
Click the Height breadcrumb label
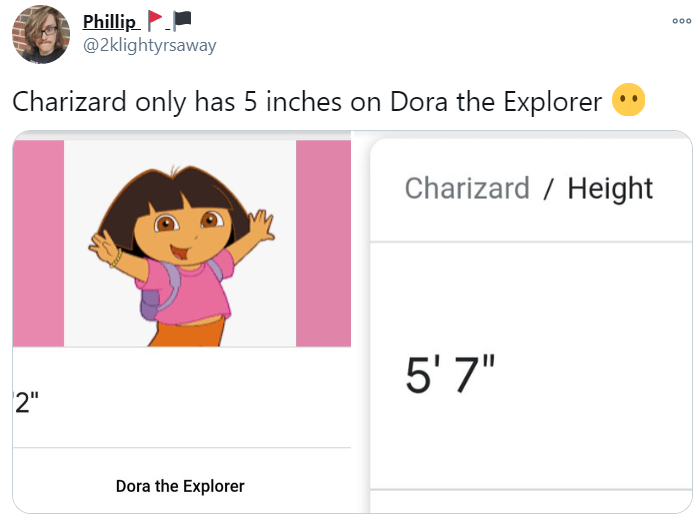click(x=610, y=188)
